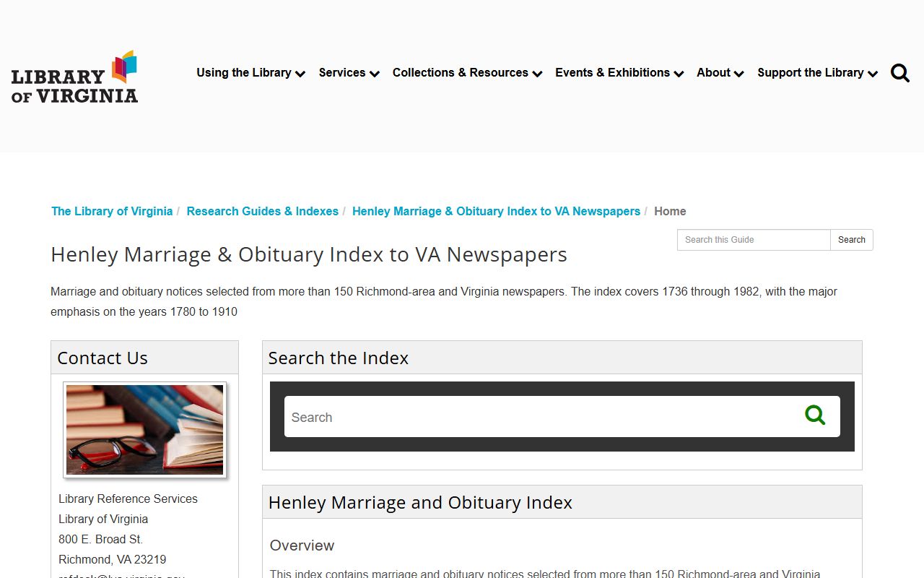The width and height of the screenshot is (924, 578).
Task: Click the books and glasses photo
Action: point(145,430)
